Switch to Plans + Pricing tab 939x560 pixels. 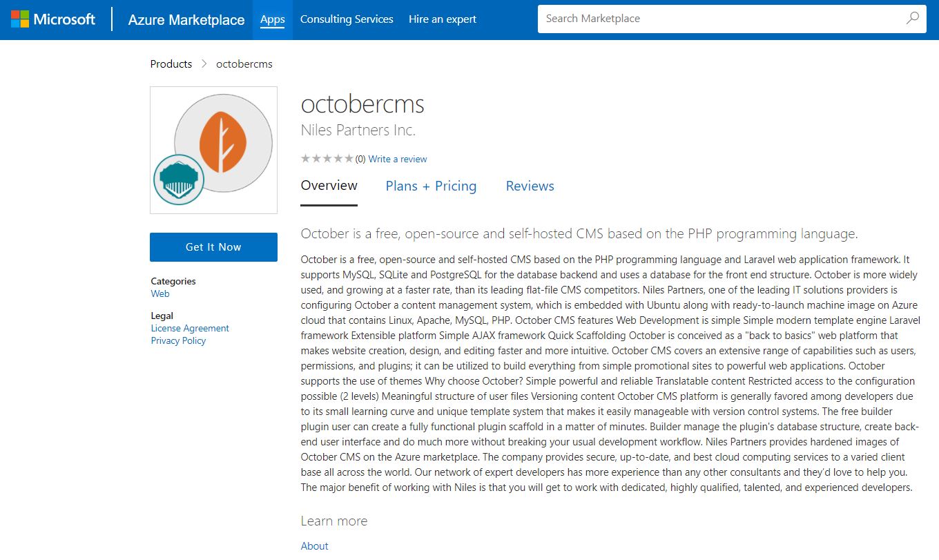coord(431,186)
